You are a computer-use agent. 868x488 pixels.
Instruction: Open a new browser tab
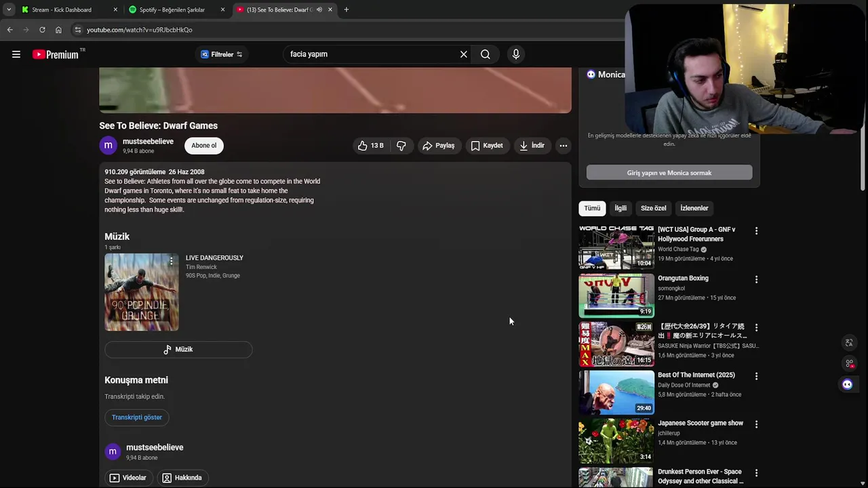[x=347, y=9]
